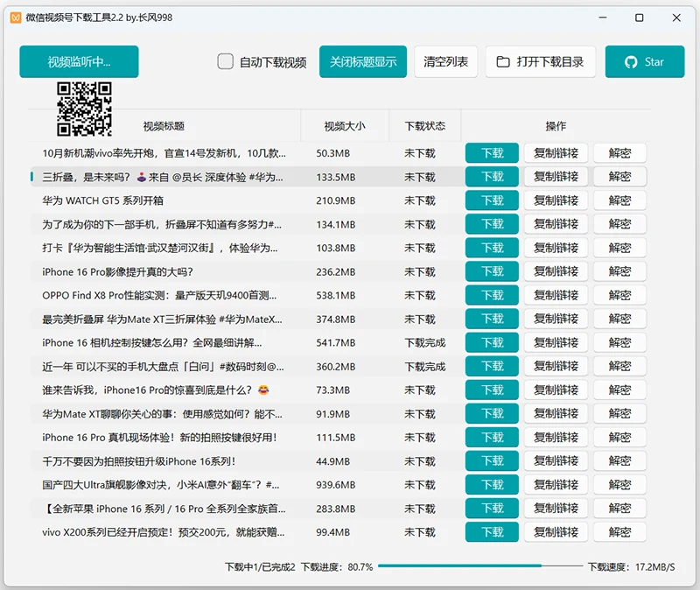Copy link for iPhone 16 Pro 影像提升 video
The image size is (700, 590).
(555, 270)
